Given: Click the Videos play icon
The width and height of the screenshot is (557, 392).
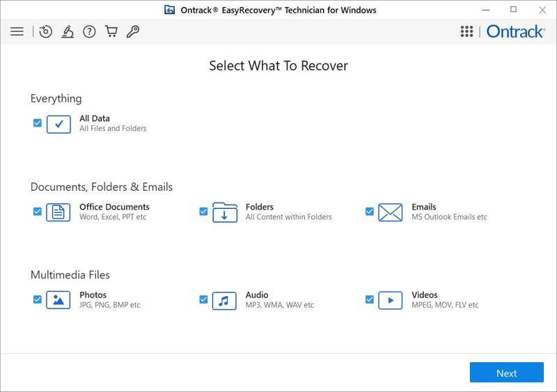Looking at the screenshot, I should 391,300.
